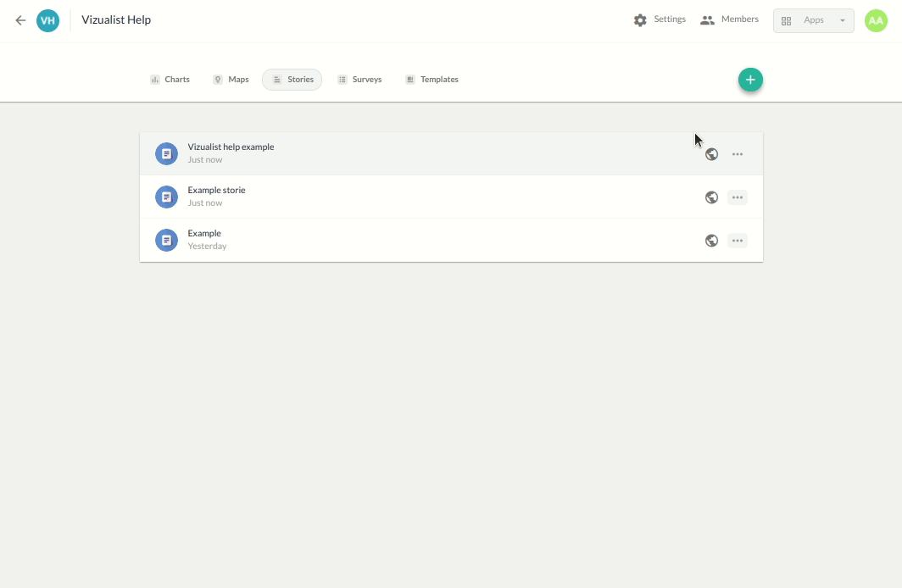Toggle public globe on 'Example' story
This screenshot has height=588, width=902.
[x=712, y=241]
